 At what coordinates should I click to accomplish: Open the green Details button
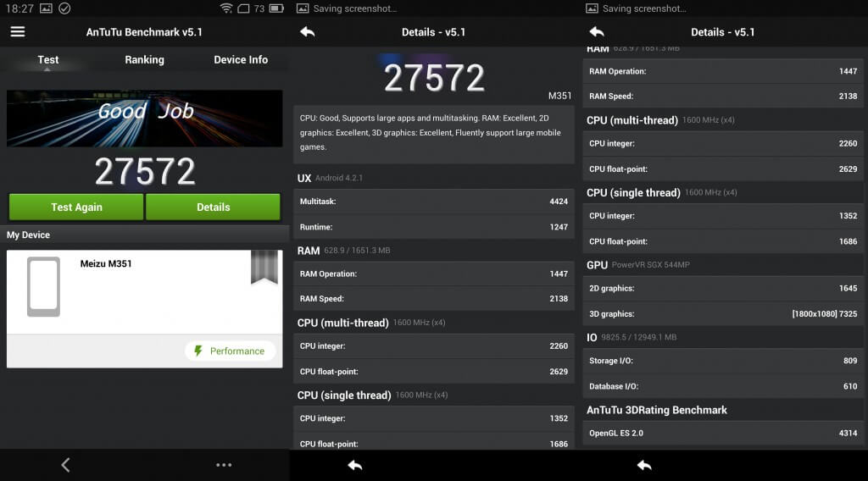click(213, 207)
